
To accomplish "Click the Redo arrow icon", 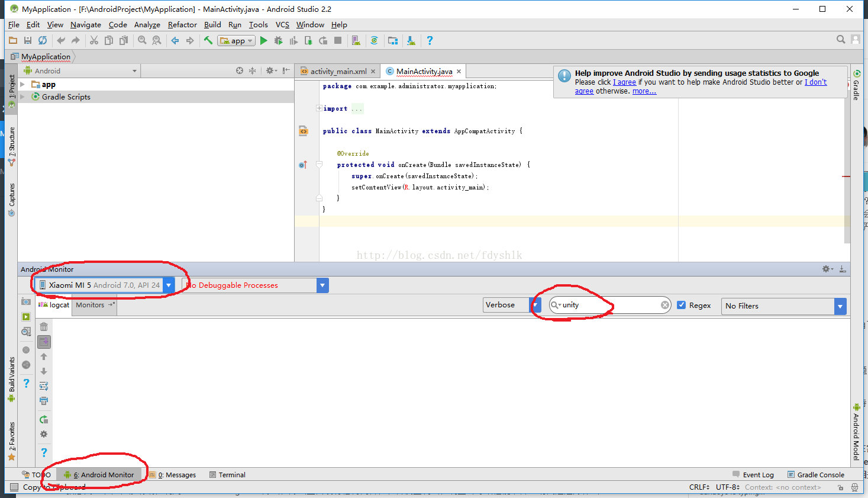I will pos(75,40).
